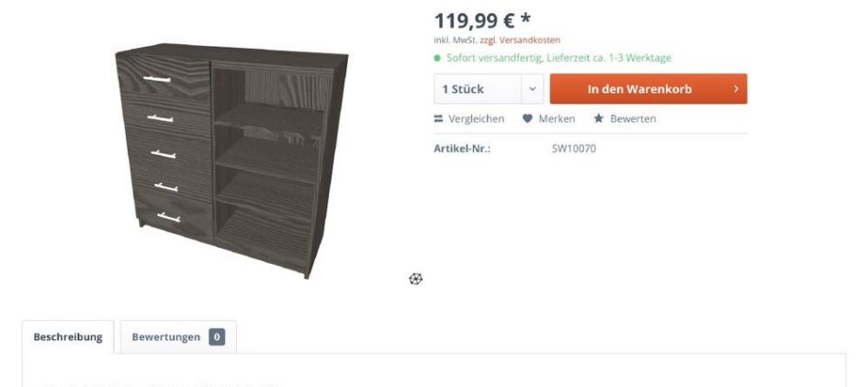Image resolution: width=868 pixels, height=387 pixels.
Task: Click the 3D wireframe icon below the product
Action: (x=416, y=279)
